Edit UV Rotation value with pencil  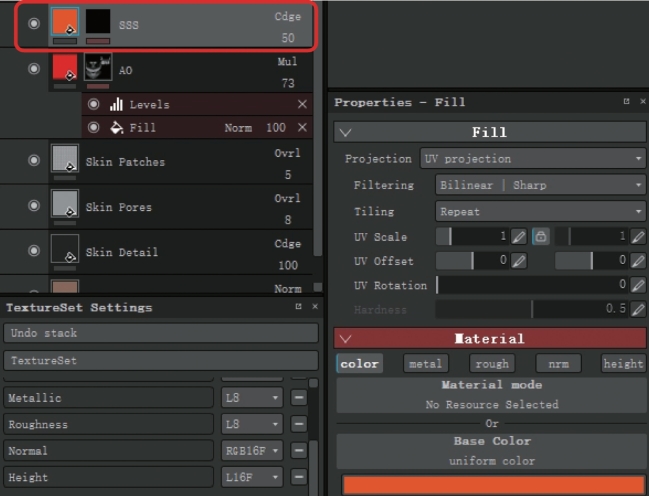coord(638,285)
